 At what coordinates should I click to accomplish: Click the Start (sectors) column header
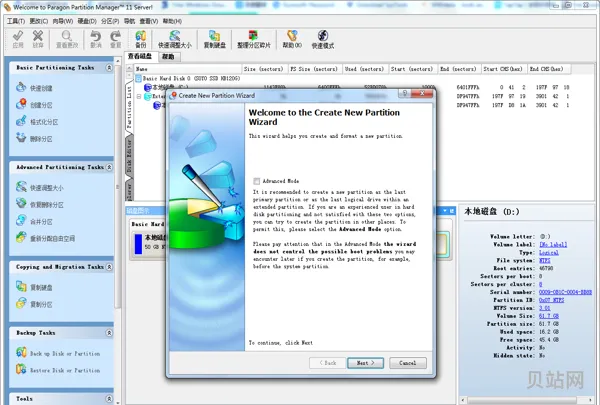(412, 69)
